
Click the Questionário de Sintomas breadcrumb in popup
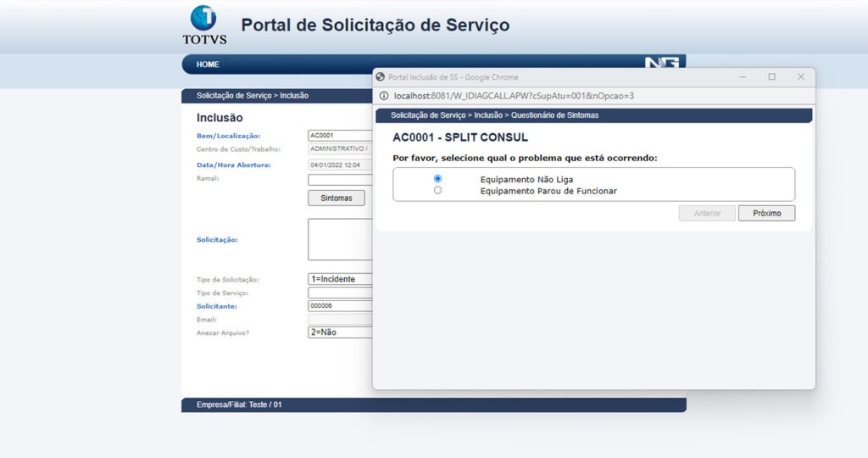pos(554,115)
